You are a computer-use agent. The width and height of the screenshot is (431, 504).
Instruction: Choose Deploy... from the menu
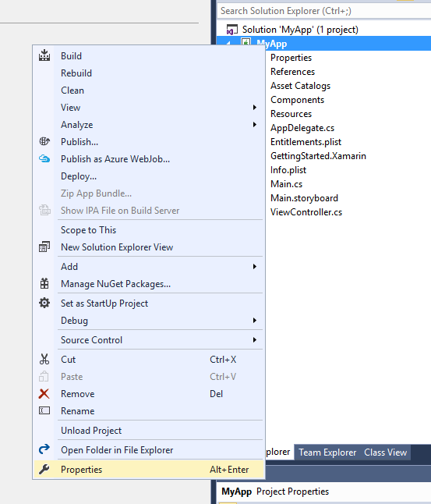coord(149,176)
